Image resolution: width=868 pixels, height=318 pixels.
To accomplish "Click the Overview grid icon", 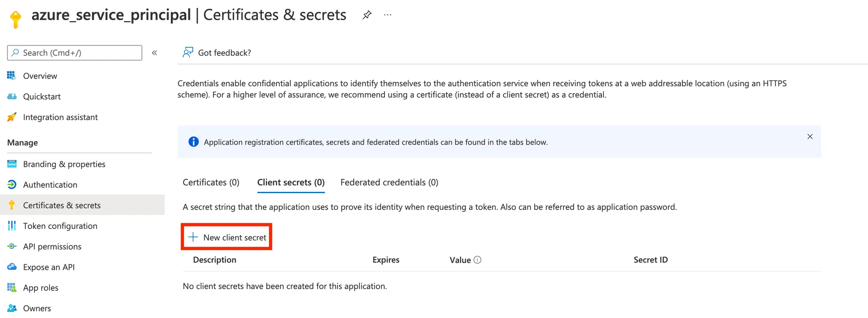I will pos(12,76).
